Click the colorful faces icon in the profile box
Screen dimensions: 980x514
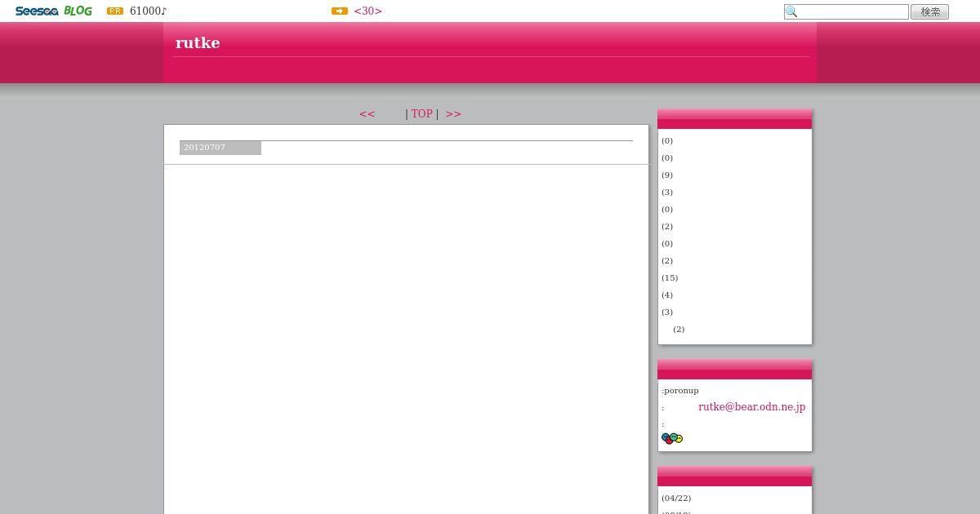[x=672, y=439]
